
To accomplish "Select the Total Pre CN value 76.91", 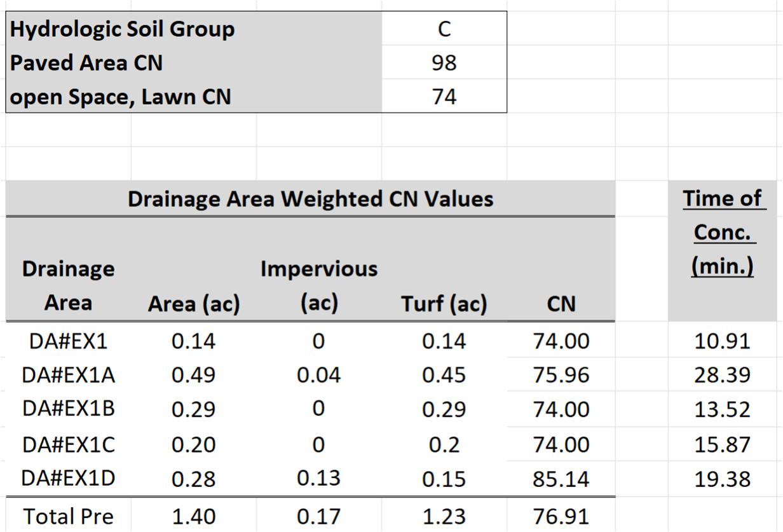I will pyautogui.click(x=561, y=516).
